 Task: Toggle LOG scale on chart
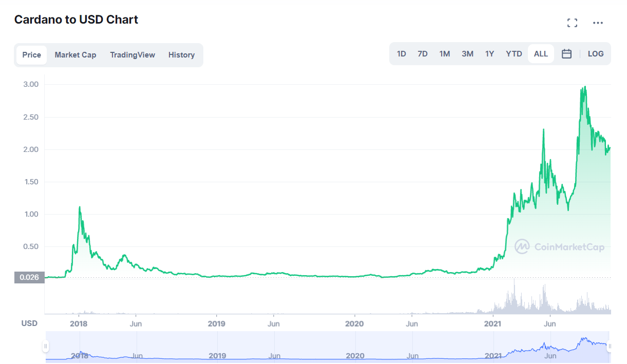pyautogui.click(x=596, y=54)
